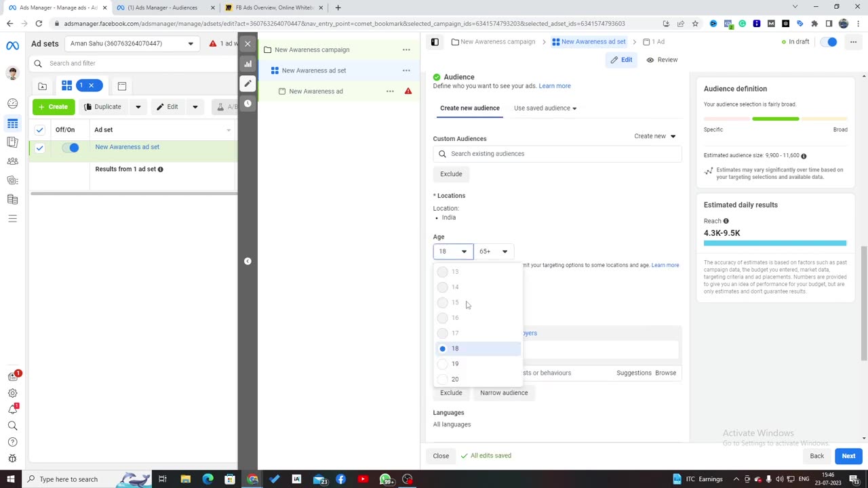This screenshot has height=488, width=868.
Task: Select age 19 radio option
Action: pos(443,364)
